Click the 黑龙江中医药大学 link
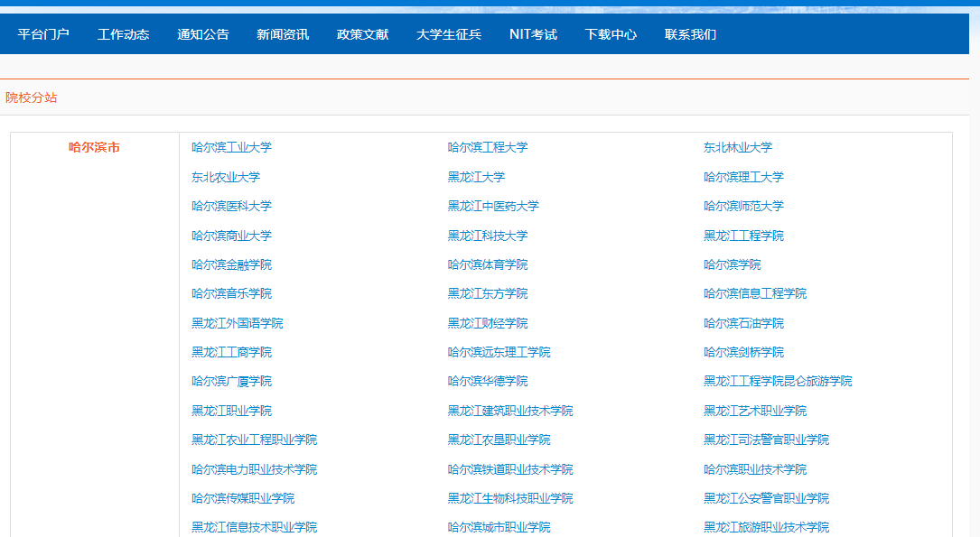 point(493,206)
